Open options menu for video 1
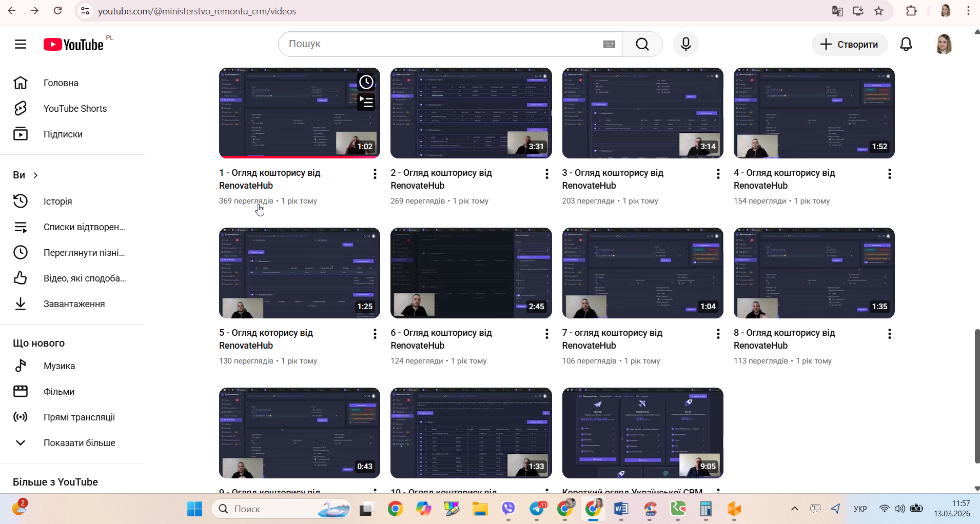Screen dimensions: 980x524 coord(375,174)
